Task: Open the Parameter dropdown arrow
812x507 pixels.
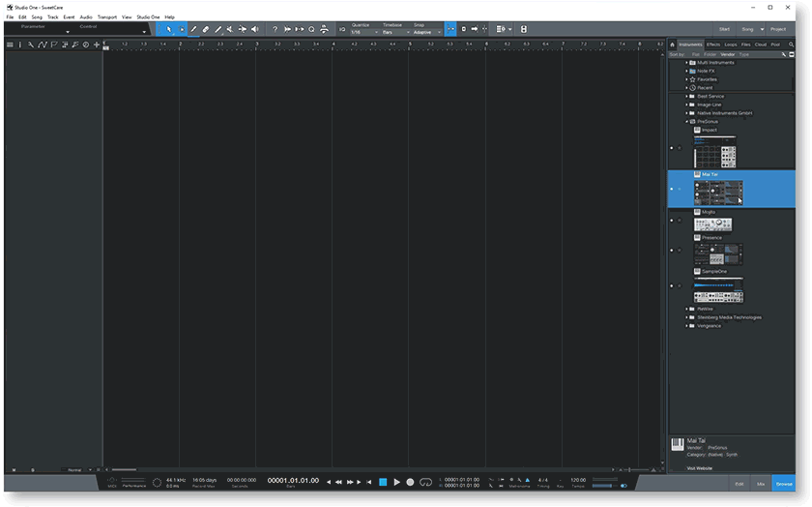Action: point(68,32)
